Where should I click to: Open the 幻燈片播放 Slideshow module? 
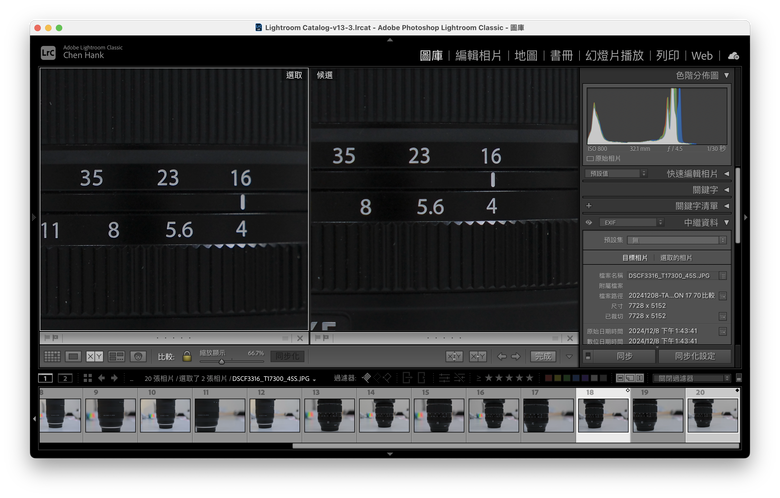coord(614,56)
